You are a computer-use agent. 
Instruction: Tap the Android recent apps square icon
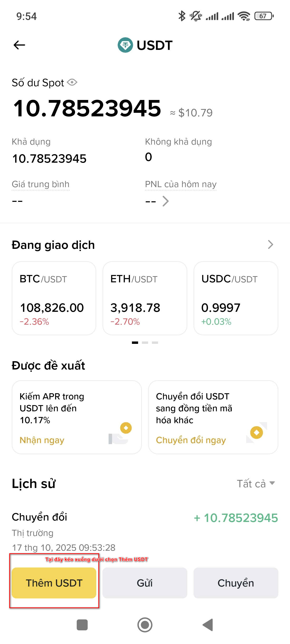click(x=82, y=625)
